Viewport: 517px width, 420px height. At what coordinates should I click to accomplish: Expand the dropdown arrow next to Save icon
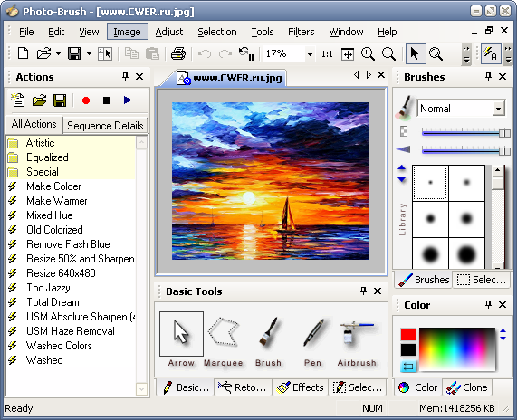tap(89, 53)
